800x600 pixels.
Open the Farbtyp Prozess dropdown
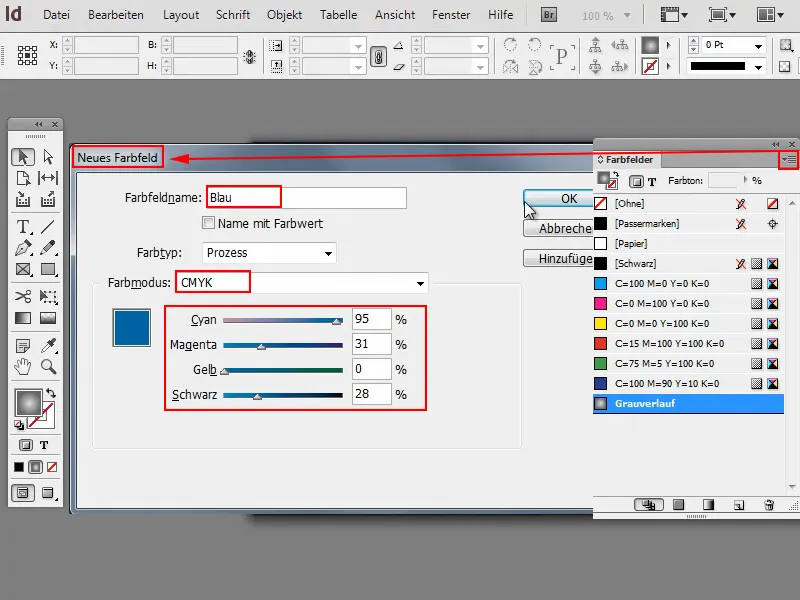coord(269,253)
